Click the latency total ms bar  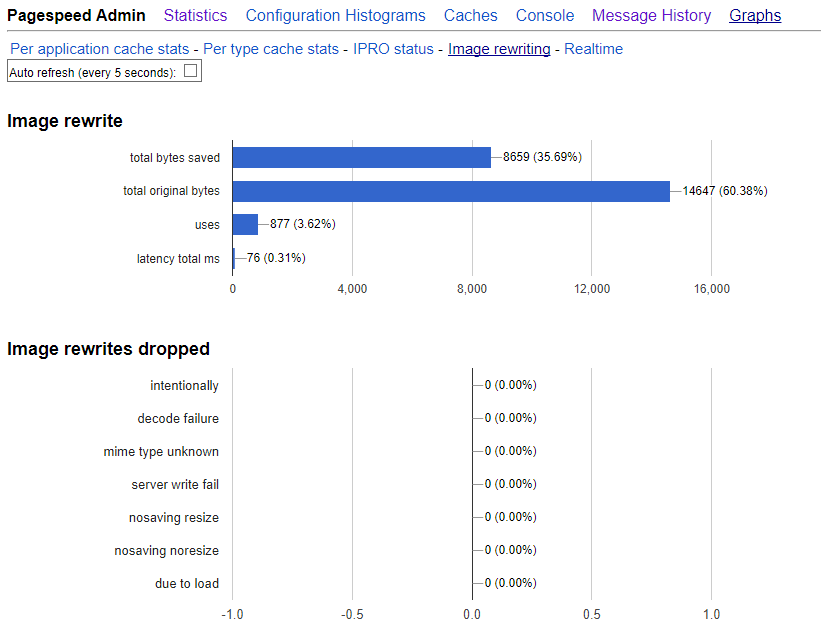(234, 258)
